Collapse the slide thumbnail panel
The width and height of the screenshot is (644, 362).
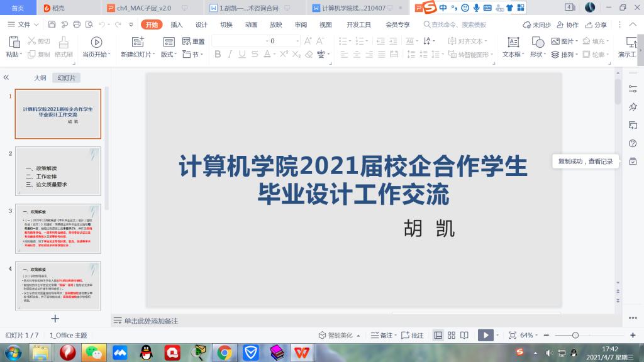point(6,77)
